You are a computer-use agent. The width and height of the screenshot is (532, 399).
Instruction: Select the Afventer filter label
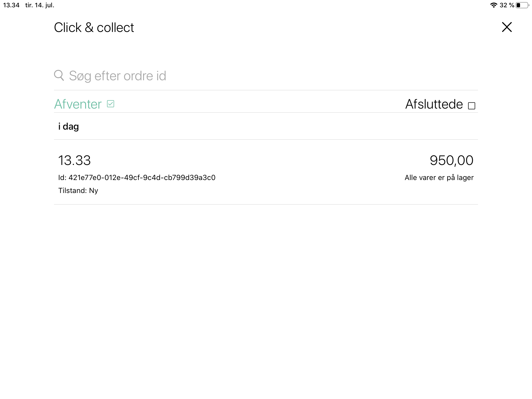78,104
